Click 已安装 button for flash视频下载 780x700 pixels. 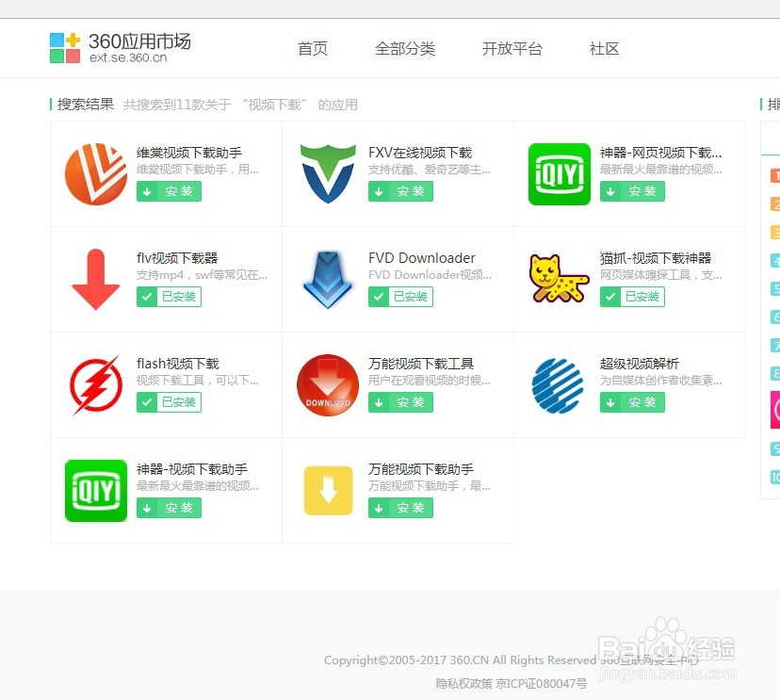pyautogui.click(x=170, y=402)
